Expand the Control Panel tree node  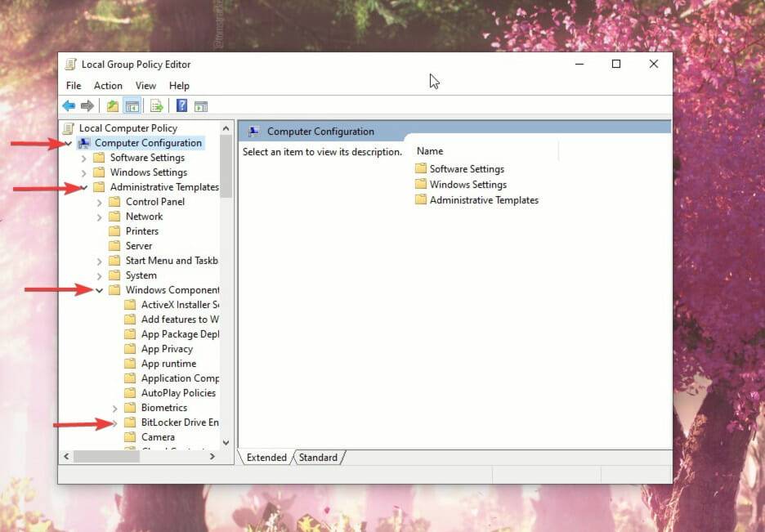(x=97, y=202)
